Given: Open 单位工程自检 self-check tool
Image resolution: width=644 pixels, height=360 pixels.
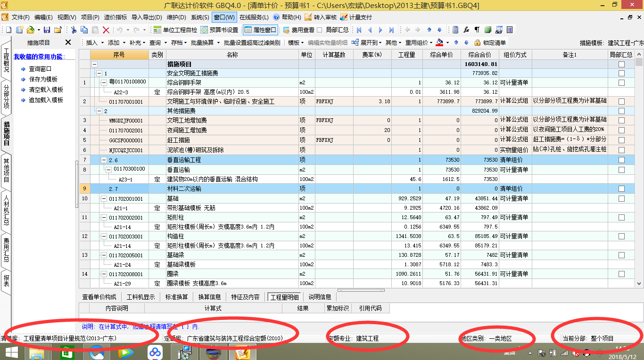Looking at the screenshot, I should click(176, 30).
